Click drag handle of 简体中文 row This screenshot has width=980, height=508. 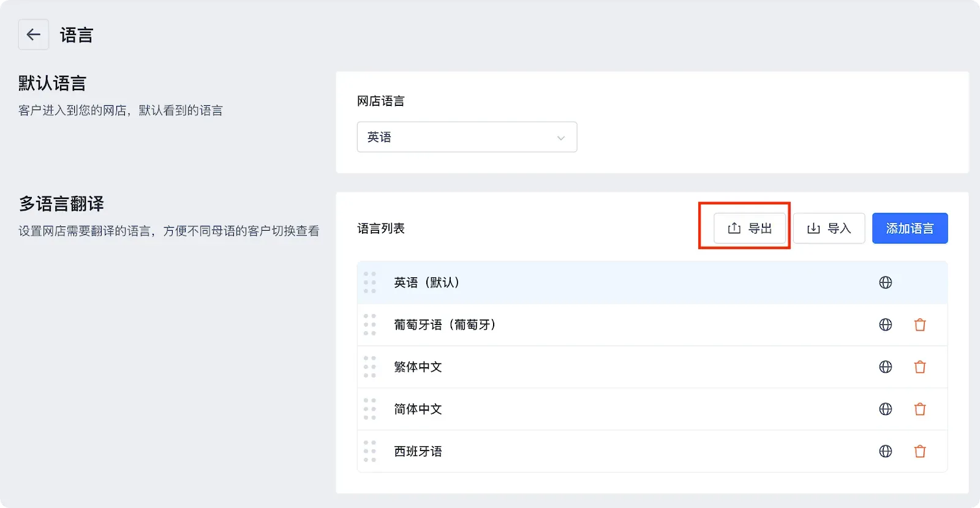(x=369, y=409)
